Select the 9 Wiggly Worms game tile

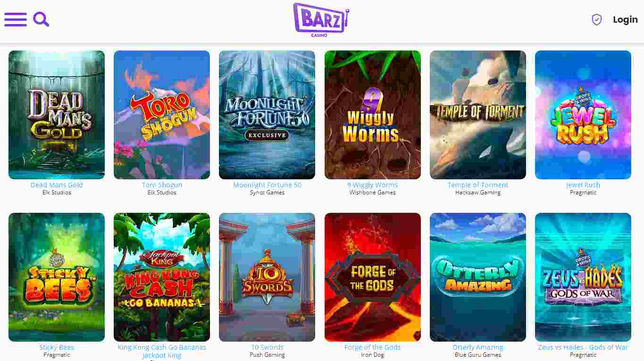[373, 115]
